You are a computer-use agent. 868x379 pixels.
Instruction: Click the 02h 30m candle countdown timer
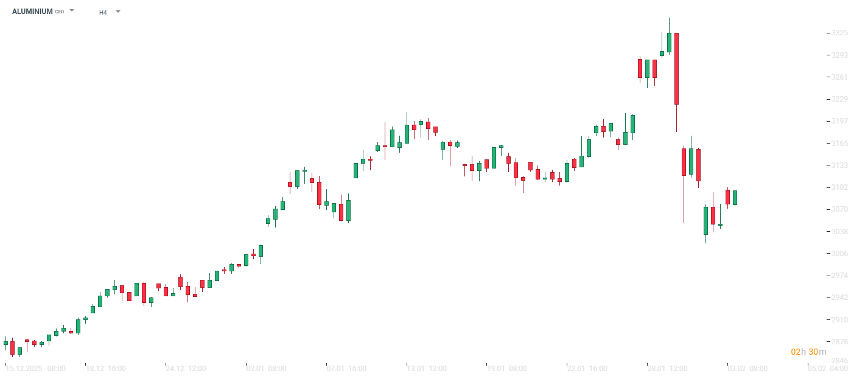pyautogui.click(x=808, y=352)
